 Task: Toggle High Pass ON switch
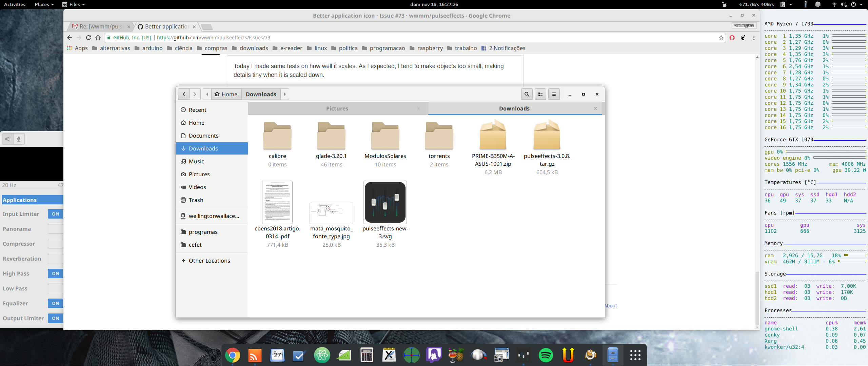point(56,273)
